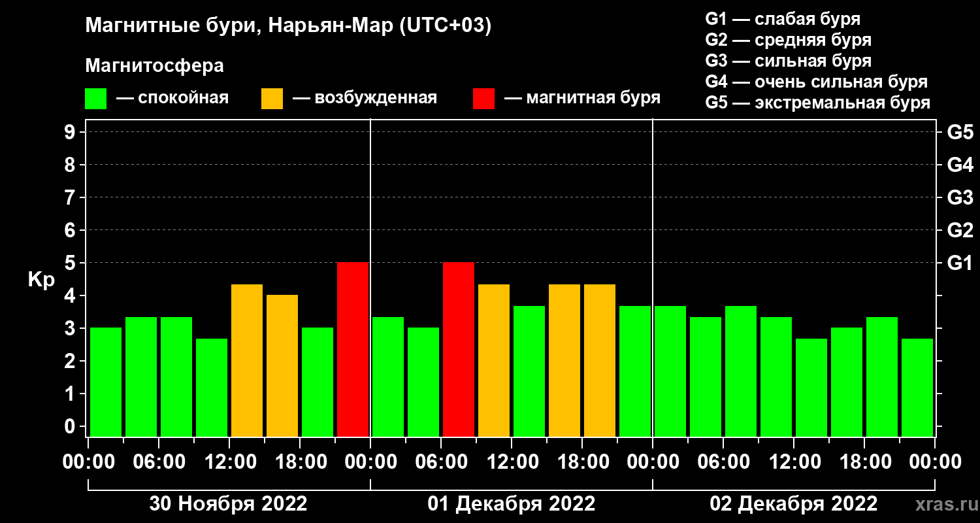The image size is (980, 523).
Task: Click the chart title 'Магнитные бури, Нарьян-Мар (UTC+03)'
Action: click(288, 27)
